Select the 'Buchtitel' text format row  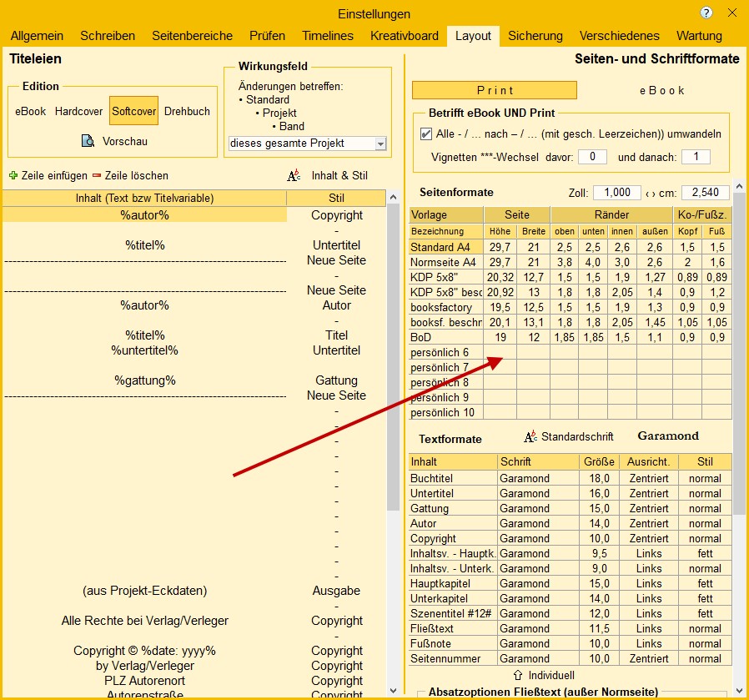[571, 478]
